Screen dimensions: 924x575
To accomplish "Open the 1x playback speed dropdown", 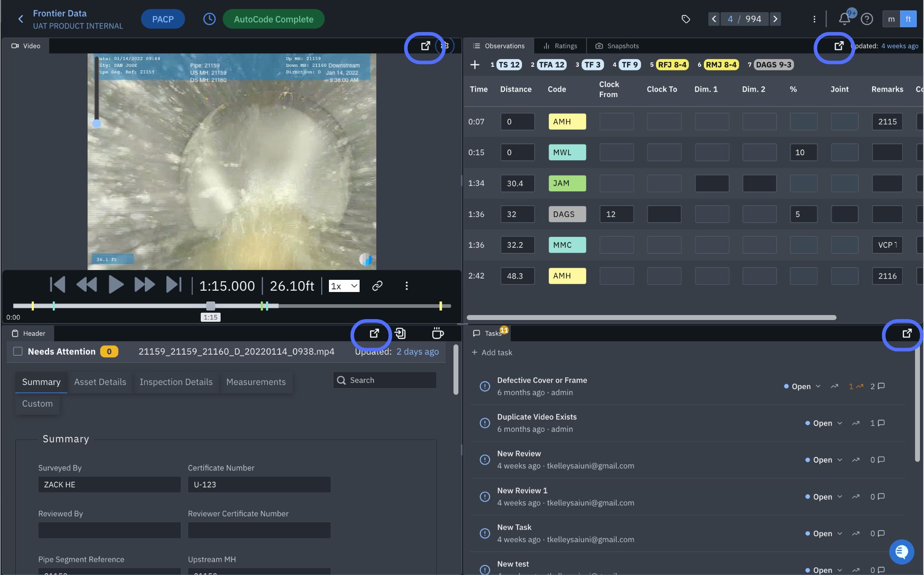I will [344, 286].
